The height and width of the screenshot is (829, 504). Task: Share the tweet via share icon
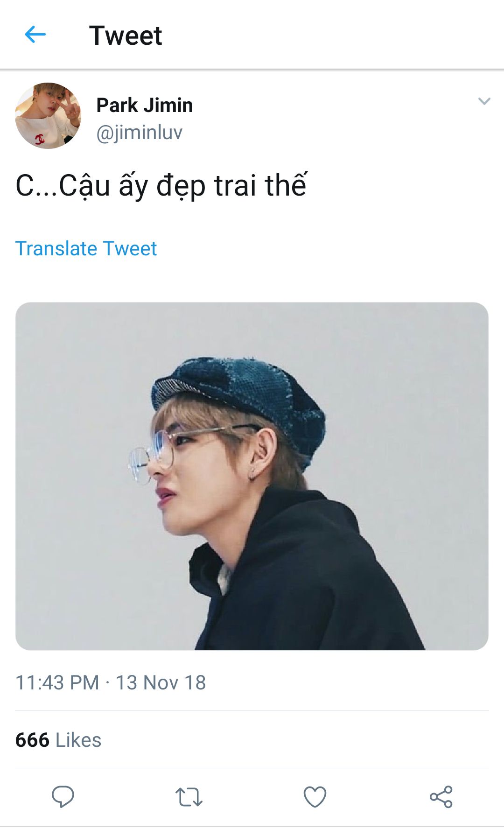[x=441, y=796]
